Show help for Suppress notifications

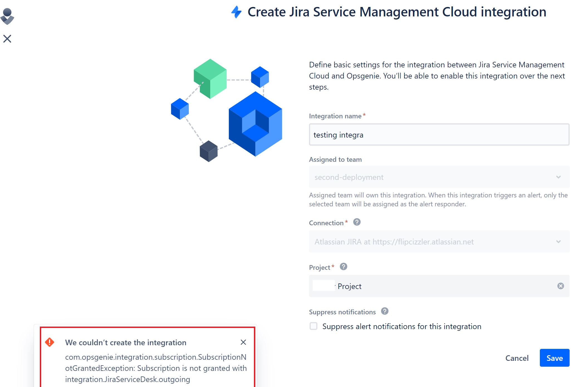tap(384, 311)
